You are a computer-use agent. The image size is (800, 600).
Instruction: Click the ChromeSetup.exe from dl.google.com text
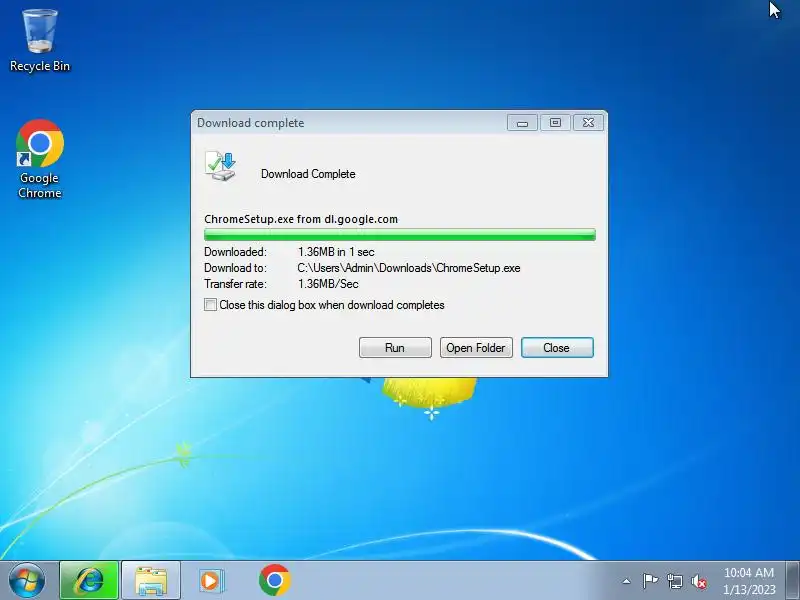(x=301, y=219)
